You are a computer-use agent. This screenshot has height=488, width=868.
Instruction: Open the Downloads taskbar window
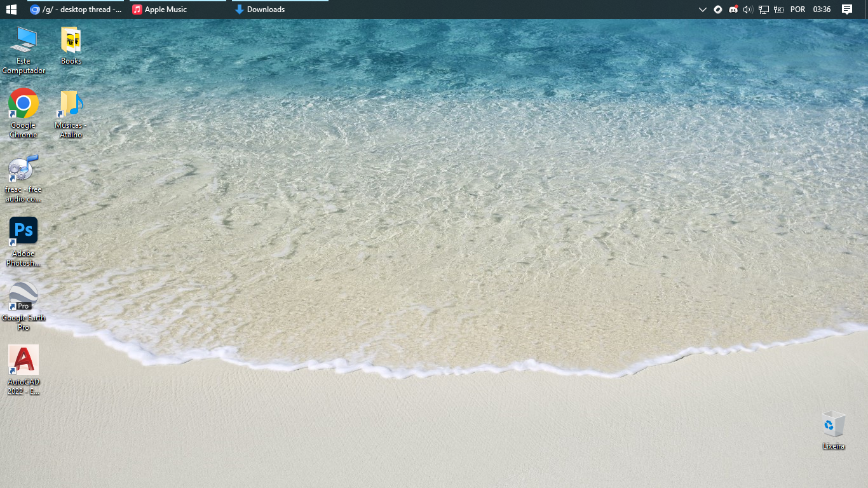point(280,10)
